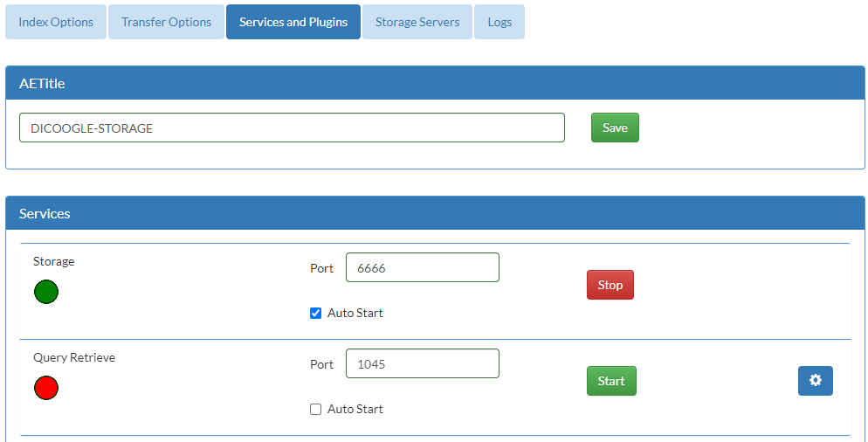Viewport: 868px width, 442px height.
Task: Stop the Storage service
Action: tap(610, 285)
